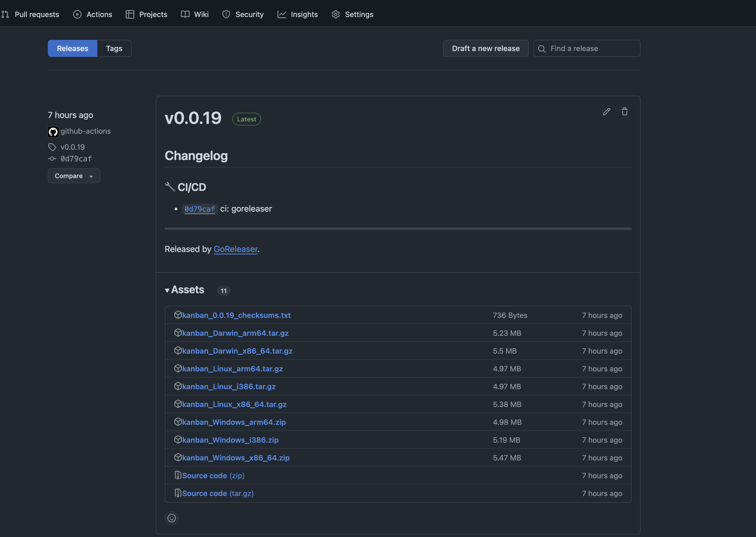The height and width of the screenshot is (537, 756).
Task: Click the Pull requests branch icon
Action: point(5,14)
